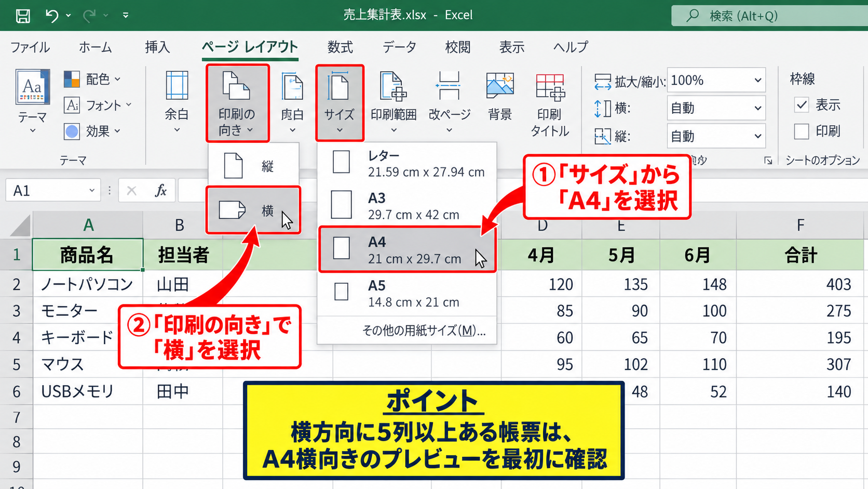Click cell 商品名 in row 1
Viewport: 868px width, 489px height.
pos(88,255)
